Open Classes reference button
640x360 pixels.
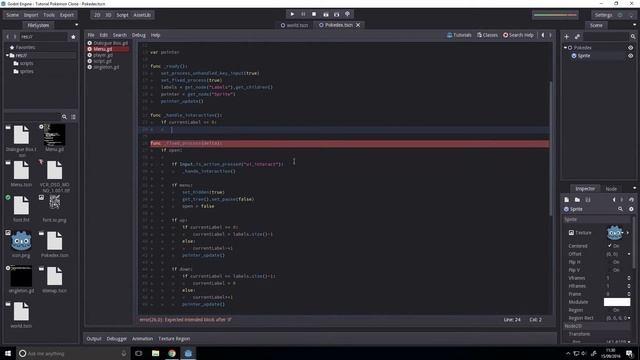click(x=487, y=35)
